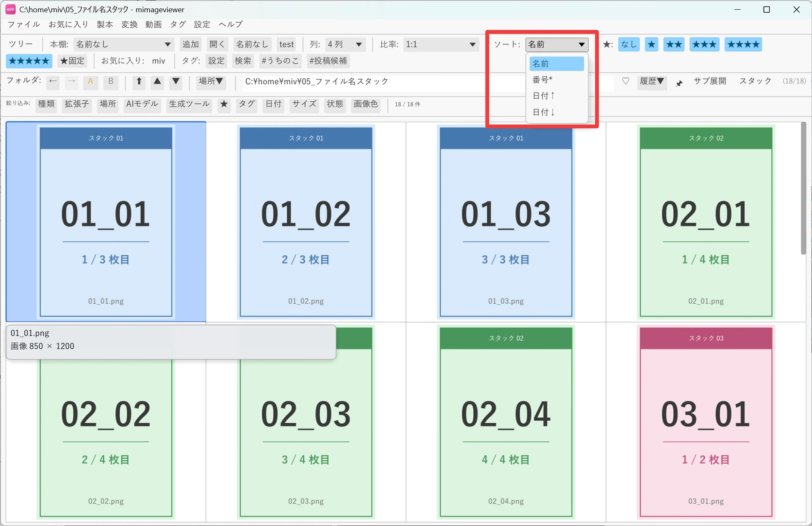Click the pin icon next to history
812x526 pixels.
(679, 83)
